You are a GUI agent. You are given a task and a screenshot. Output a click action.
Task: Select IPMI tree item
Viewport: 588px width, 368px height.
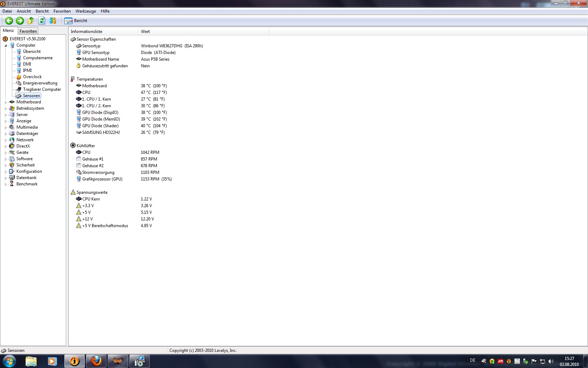point(27,70)
